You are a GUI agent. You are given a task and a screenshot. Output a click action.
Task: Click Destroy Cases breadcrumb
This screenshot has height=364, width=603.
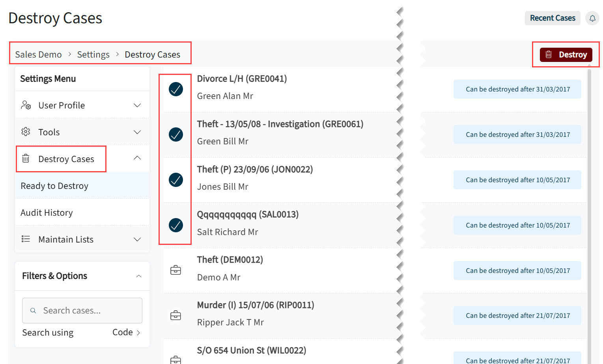[152, 54]
